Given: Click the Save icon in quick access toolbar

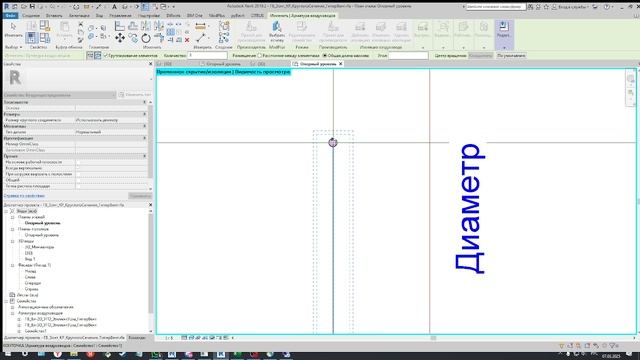Looking at the screenshot, I should pyautogui.click(x=32, y=7).
